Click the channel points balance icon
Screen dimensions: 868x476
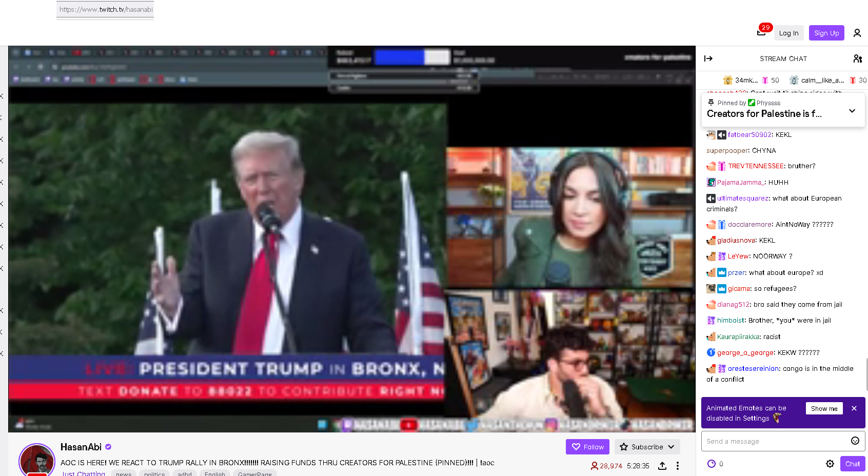pos(712,464)
